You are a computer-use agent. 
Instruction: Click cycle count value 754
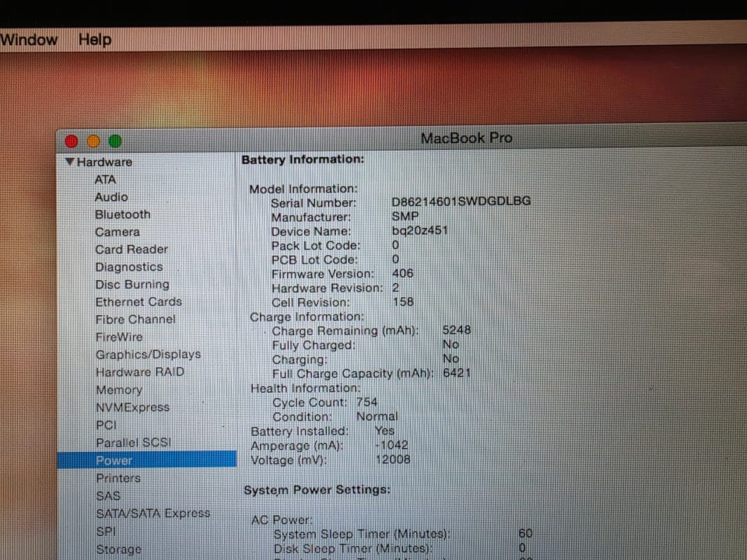click(366, 402)
